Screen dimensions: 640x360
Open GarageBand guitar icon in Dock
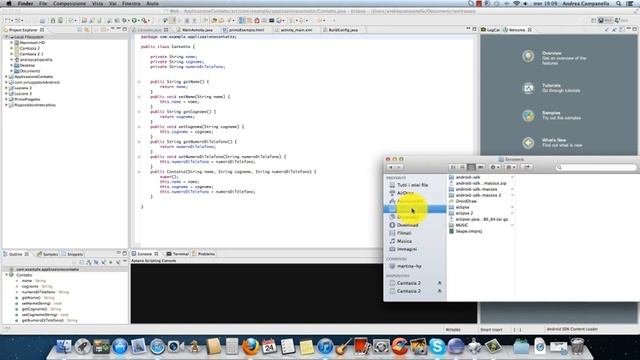pyautogui.click(x=344, y=347)
